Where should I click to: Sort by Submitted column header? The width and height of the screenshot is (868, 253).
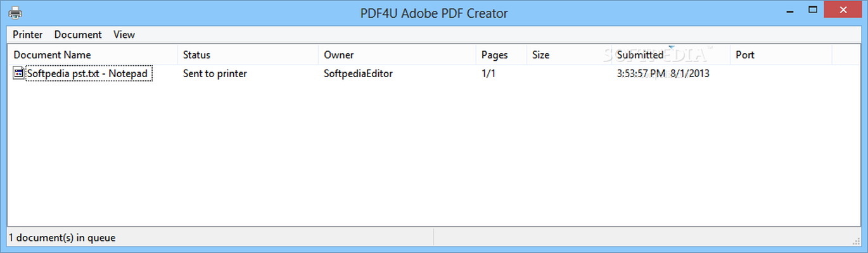pyautogui.click(x=671, y=55)
